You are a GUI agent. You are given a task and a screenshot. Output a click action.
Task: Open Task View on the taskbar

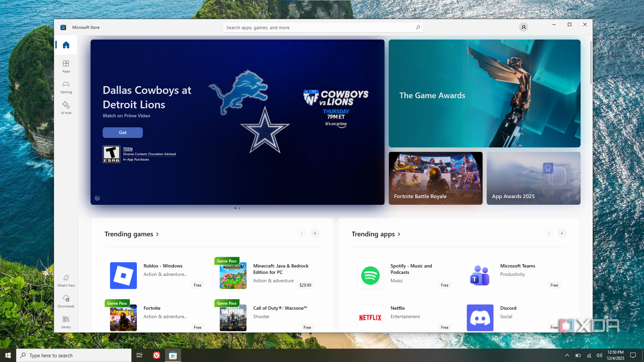(139, 355)
